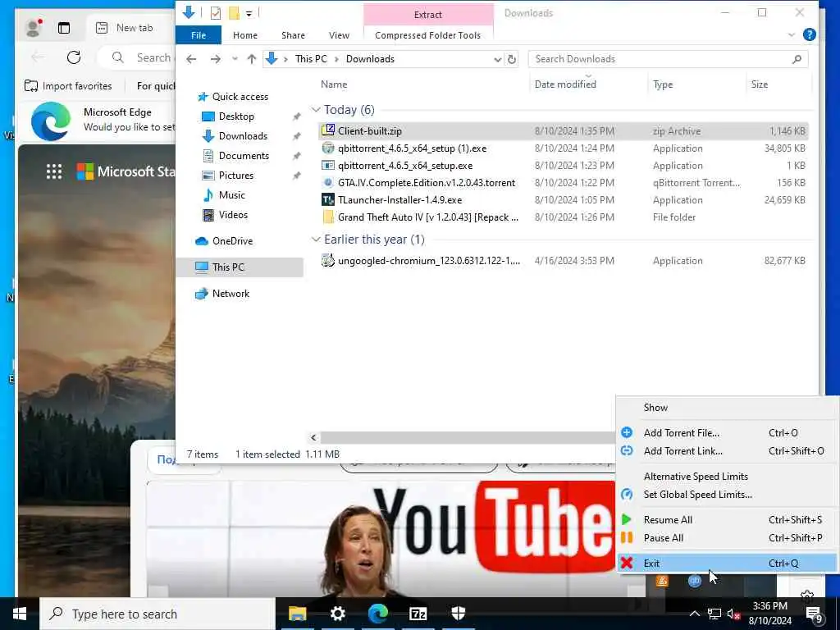Click Import favorites in Edge
The width and height of the screenshot is (840, 630).
point(69,85)
